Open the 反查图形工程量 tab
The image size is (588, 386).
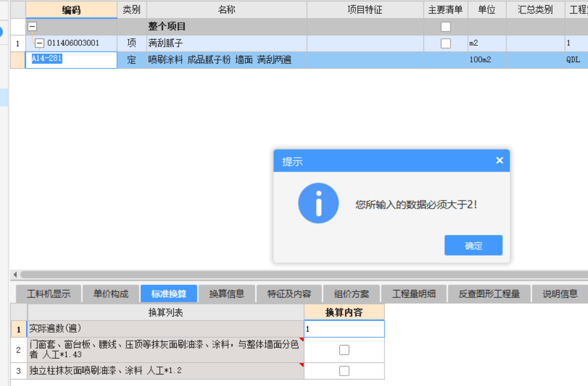(x=489, y=294)
